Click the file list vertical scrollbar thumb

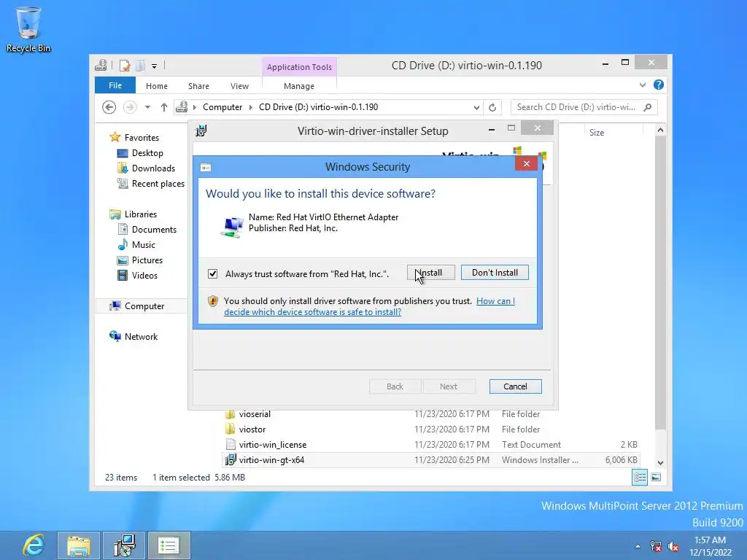pos(660,282)
